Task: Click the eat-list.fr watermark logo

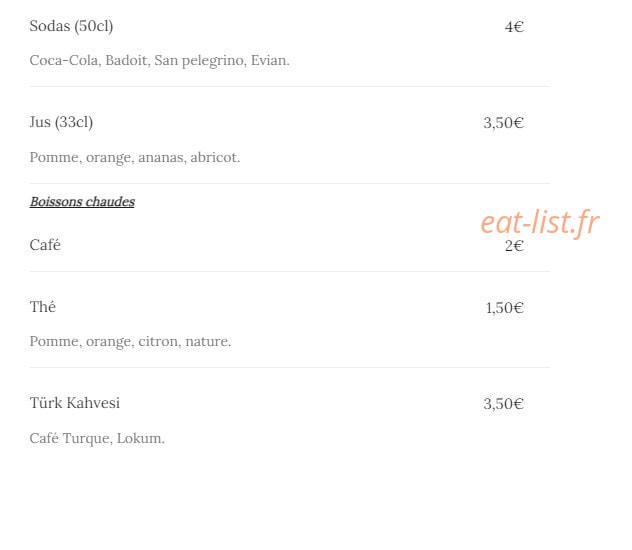Action: (x=540, y=222)
